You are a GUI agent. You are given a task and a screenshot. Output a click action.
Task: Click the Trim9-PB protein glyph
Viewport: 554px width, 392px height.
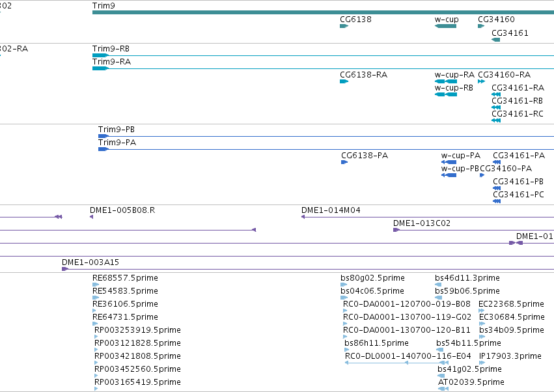(x=104, y=136)
